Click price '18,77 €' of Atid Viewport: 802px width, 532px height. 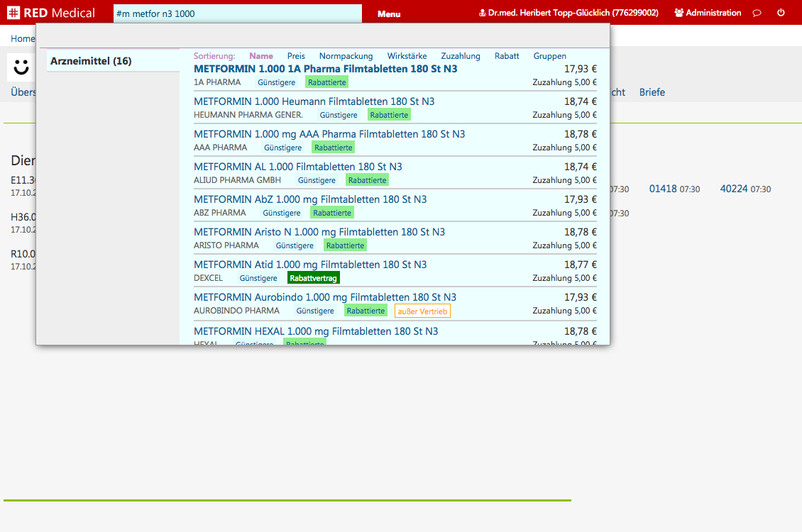[x=580, y=265]
